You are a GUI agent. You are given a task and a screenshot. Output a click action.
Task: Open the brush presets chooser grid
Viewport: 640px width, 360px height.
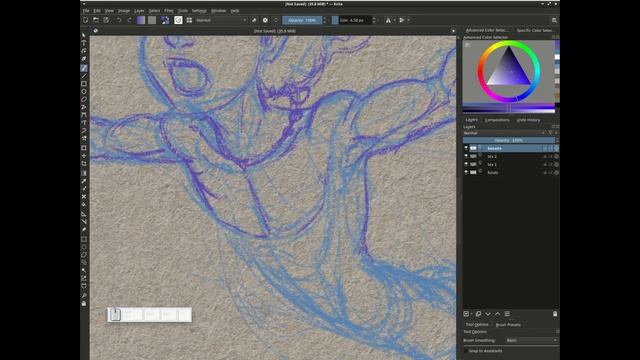[189, 20]
